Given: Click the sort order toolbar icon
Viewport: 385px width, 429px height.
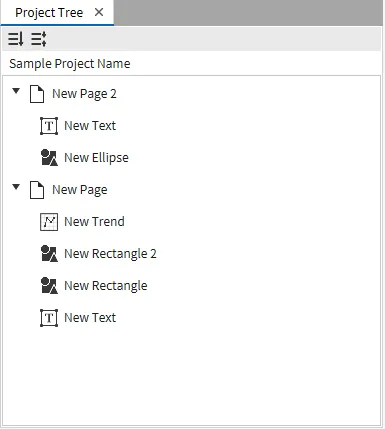Looking at the screenshot, I should [16, 39].
